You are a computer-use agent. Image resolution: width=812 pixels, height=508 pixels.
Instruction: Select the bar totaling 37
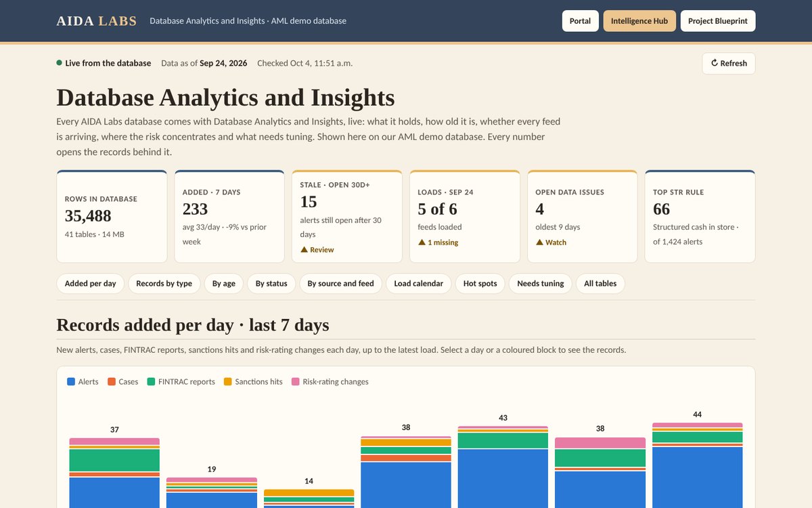coord(114,473)
